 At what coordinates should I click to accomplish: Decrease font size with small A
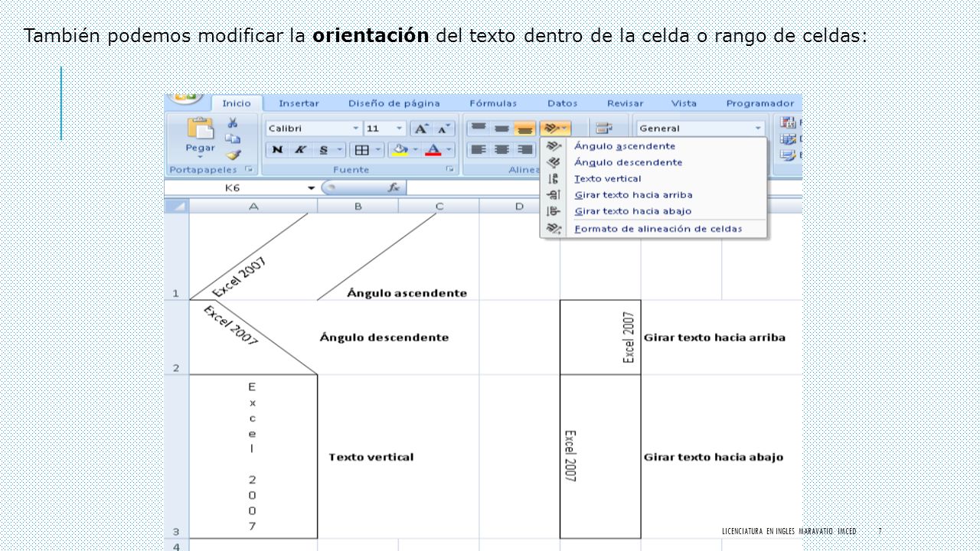click(x=443, y=129)
